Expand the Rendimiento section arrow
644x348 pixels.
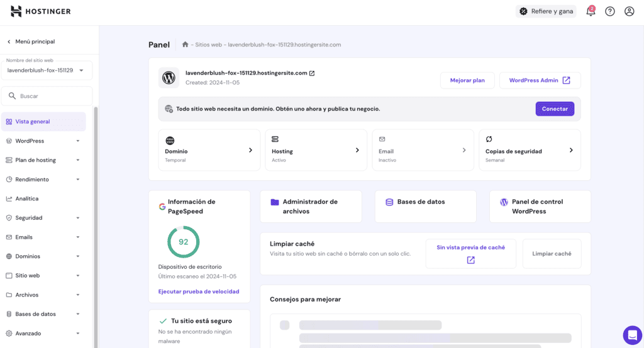[x=77, y=179]
